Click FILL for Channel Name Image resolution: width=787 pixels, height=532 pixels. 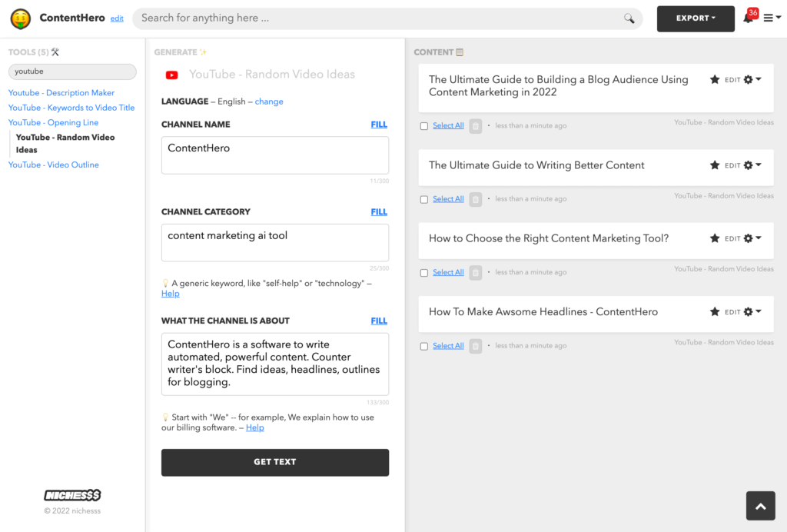(379, 125)
